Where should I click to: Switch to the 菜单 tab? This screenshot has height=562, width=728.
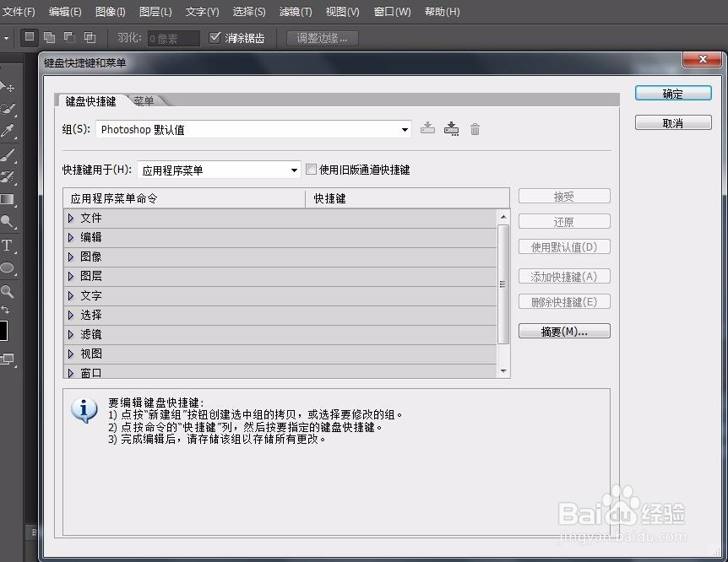pyautogui.click(x=144, y=100)
